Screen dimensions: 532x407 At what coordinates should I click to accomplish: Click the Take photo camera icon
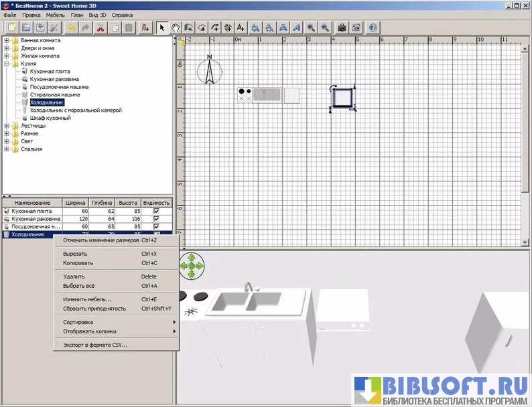tap(342, 28)
